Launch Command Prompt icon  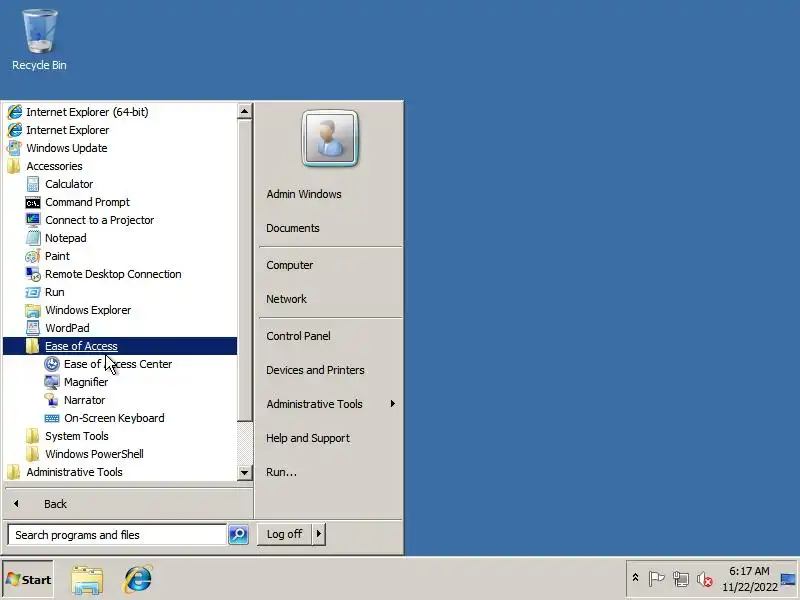pos(33,203)
